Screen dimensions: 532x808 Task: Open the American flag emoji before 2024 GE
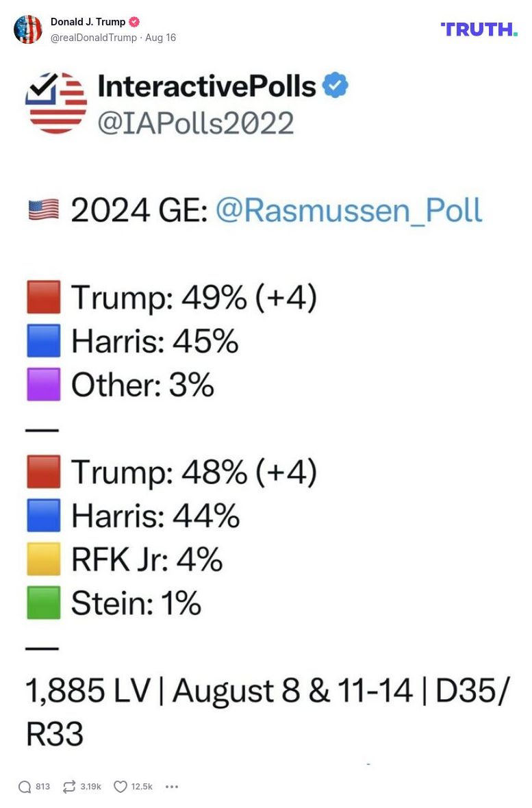[x=42, y=210]
